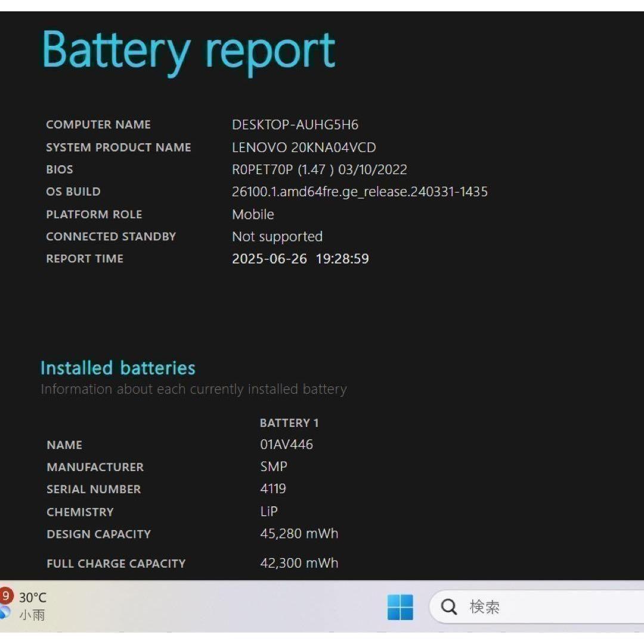
Task: Click the manufacturer SMP value
Action: click(274, 466)
